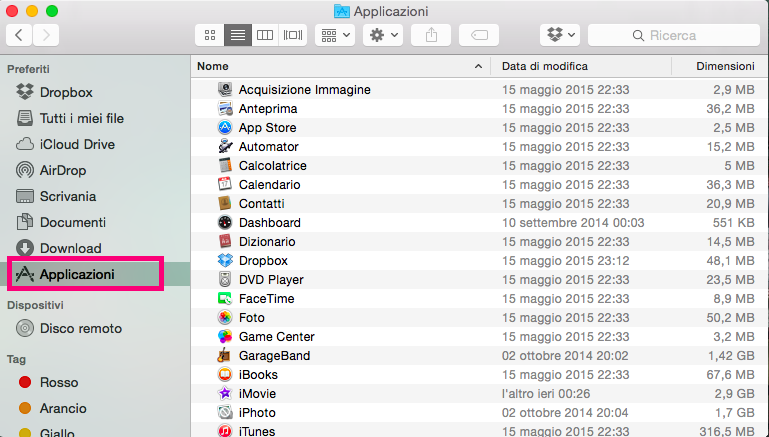Toggle sort direction arrow in Nome column
The width and height of the screenshot is (769, 437).
478,66
